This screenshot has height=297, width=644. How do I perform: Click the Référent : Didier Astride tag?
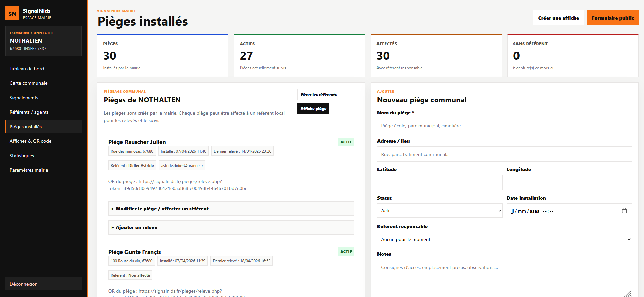click(132, 166)
